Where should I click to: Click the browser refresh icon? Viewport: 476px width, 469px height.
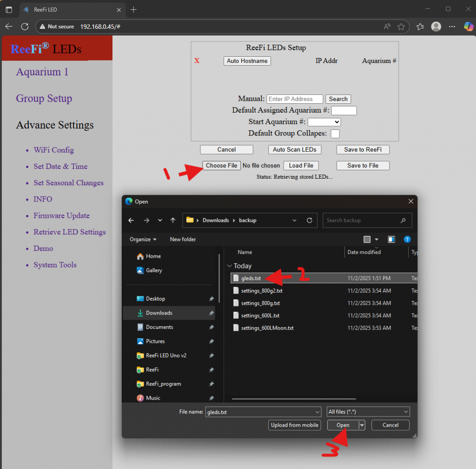[25, 27]
